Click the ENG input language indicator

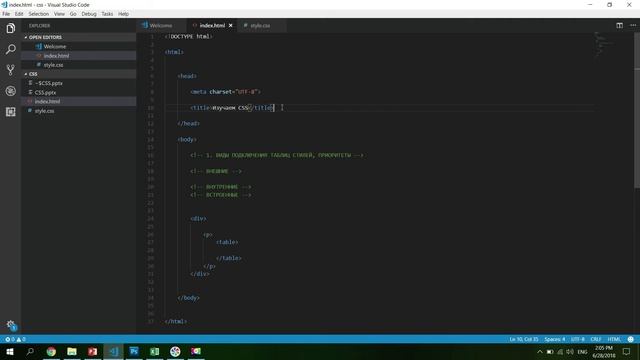click(582, 352)
